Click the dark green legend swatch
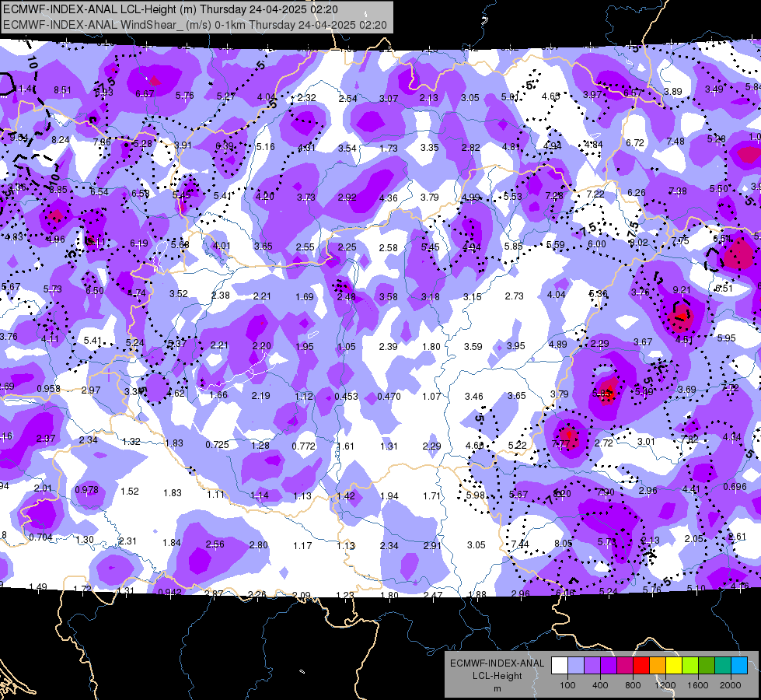This screenshot has width=761, height=700. coord(707,666)
